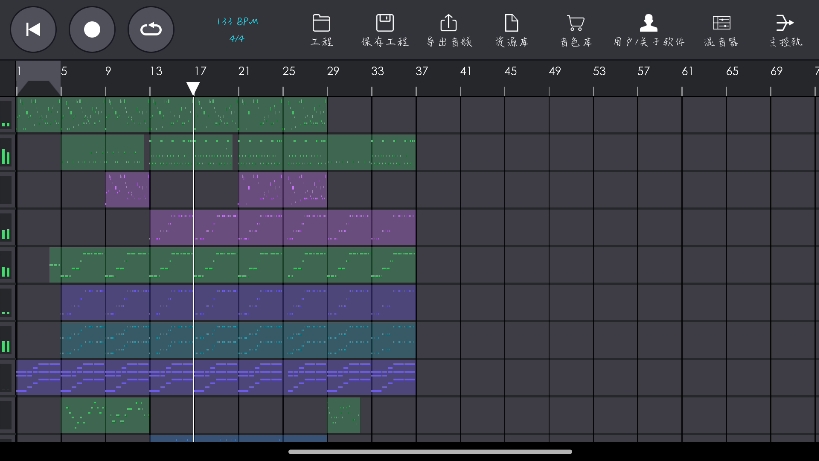Start recording with the record button
Image resolution: width=819 pixels, height=461 pixels.
click(92, 29)
